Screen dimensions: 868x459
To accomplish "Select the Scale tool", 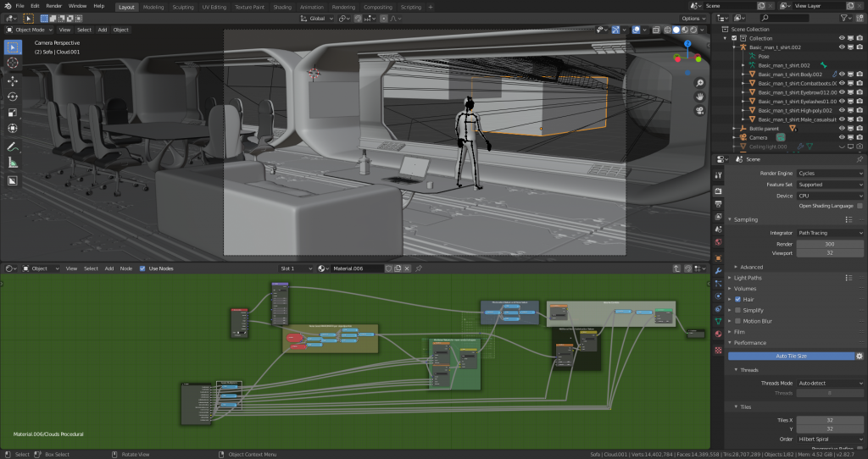I will click(x=12, y=113).
